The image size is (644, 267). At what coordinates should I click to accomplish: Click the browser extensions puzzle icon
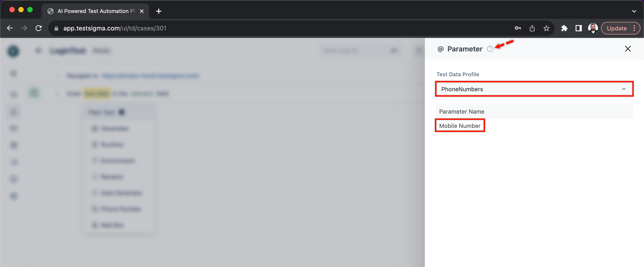tap(565, 28)
